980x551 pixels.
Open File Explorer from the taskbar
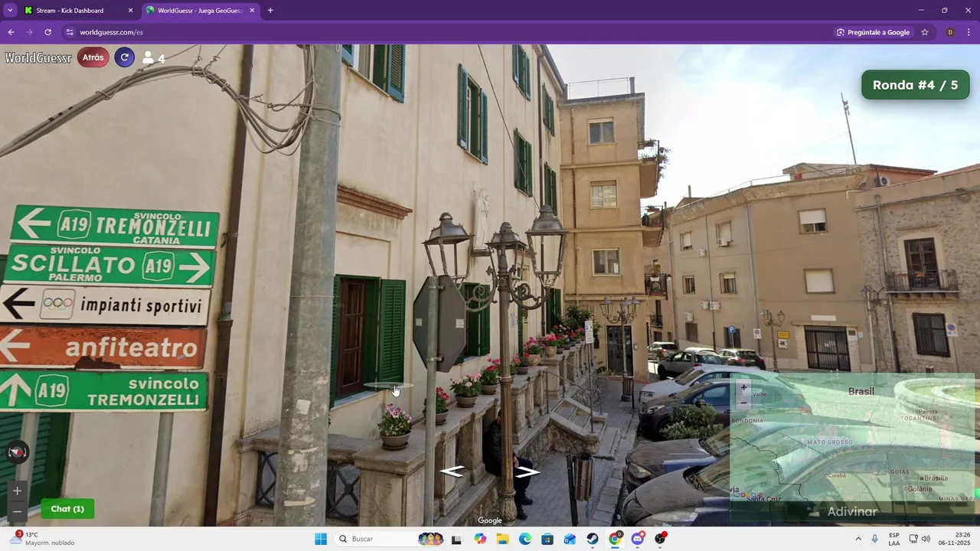[x=502, y=539]
